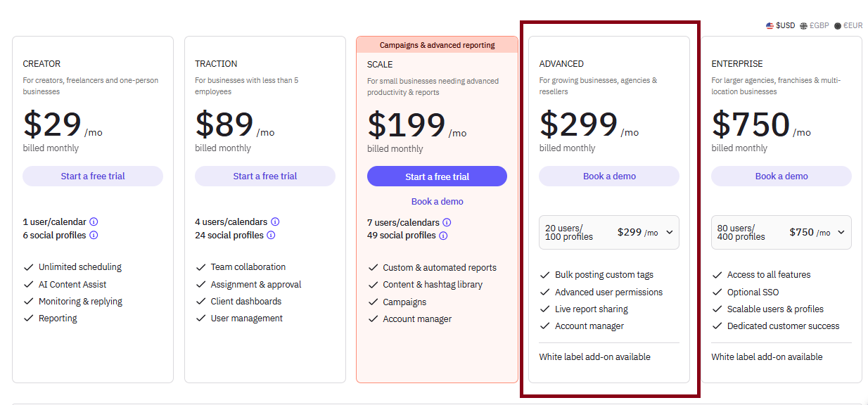Image resolution: width=868 pixels, height=405 pixels.
Task: Switch pricing currency to GBP
Action: 815,26
